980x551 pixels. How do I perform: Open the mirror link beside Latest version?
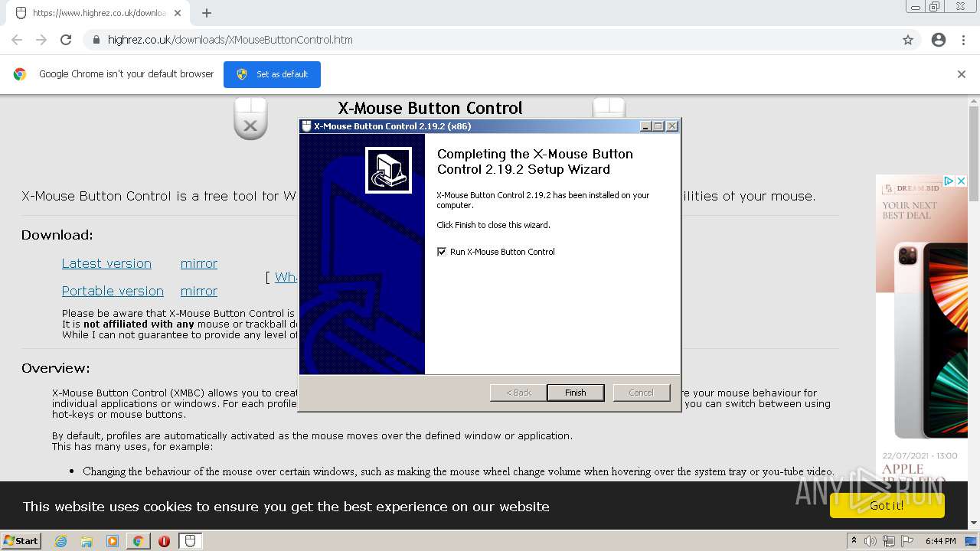click(199, 263)
